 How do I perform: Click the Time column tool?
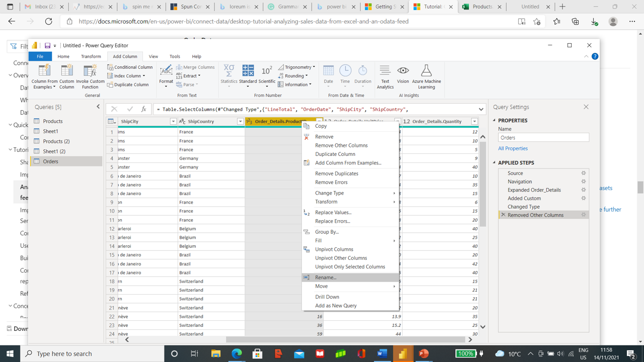[x=345, y=75]
